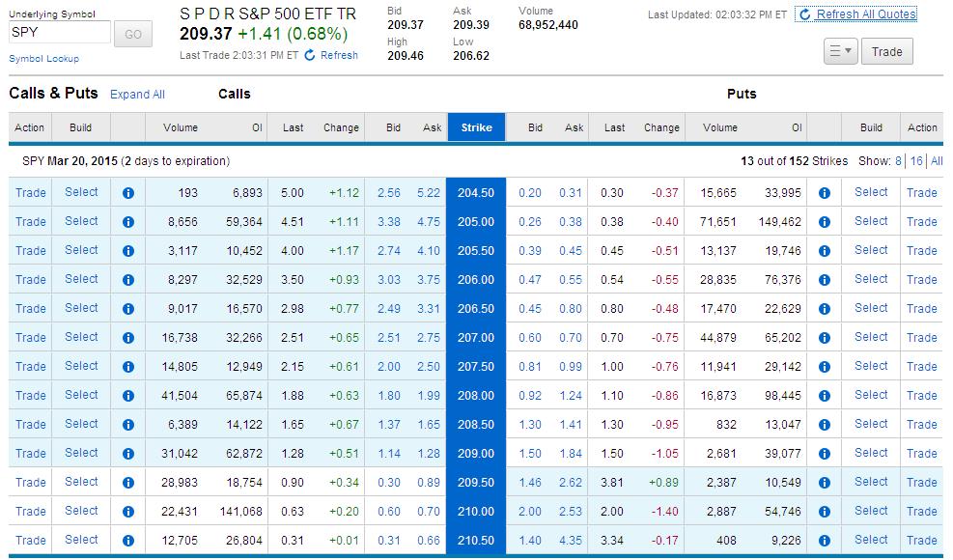This screenshot has height=560, width=953.
Task: Click the top Trade button
Action: (x=886, y=52)
